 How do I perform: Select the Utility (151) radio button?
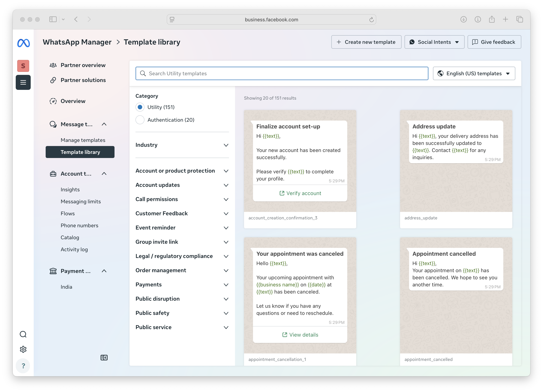pos(140,107)
